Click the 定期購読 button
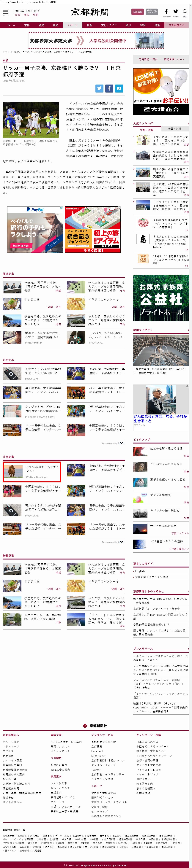The image size is (192, 868). pos(137,12)
